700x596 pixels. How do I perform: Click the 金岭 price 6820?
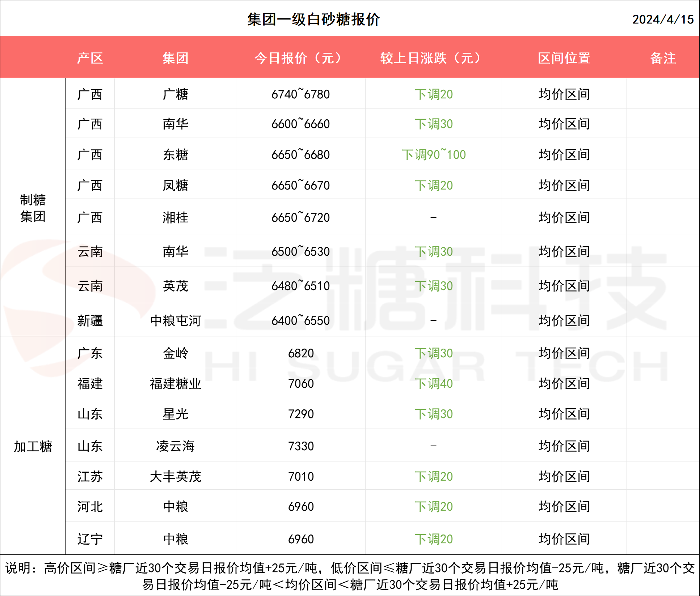300,353
